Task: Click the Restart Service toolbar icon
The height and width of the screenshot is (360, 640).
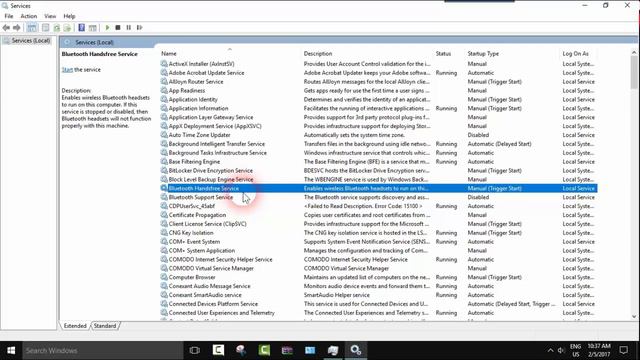Action: click(x=140, y=28)
